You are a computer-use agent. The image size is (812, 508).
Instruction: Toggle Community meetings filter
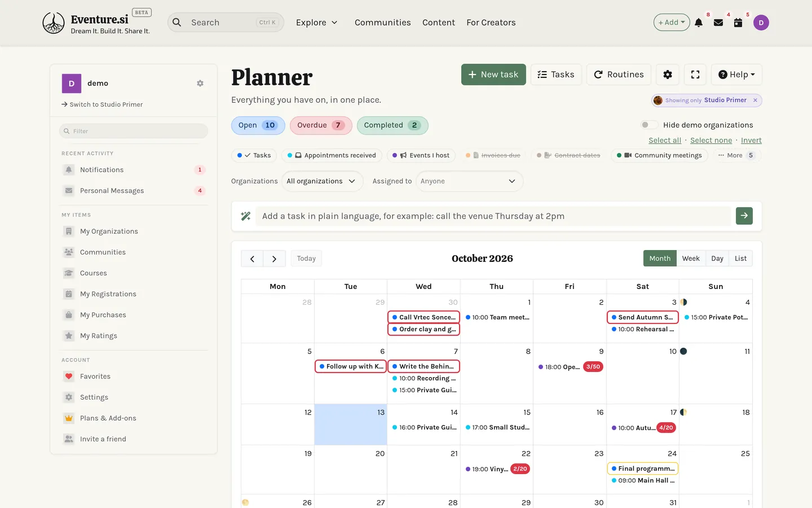tap(659, 155)
